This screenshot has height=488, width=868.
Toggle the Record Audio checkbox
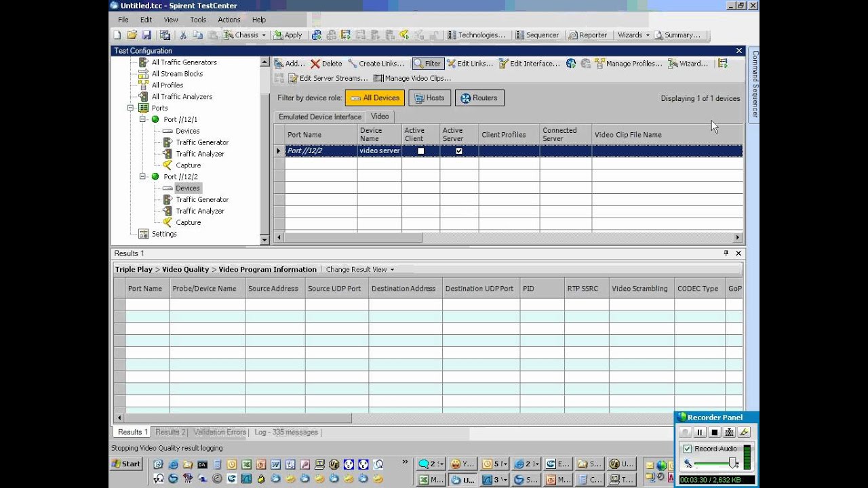[x=688, y=449]
